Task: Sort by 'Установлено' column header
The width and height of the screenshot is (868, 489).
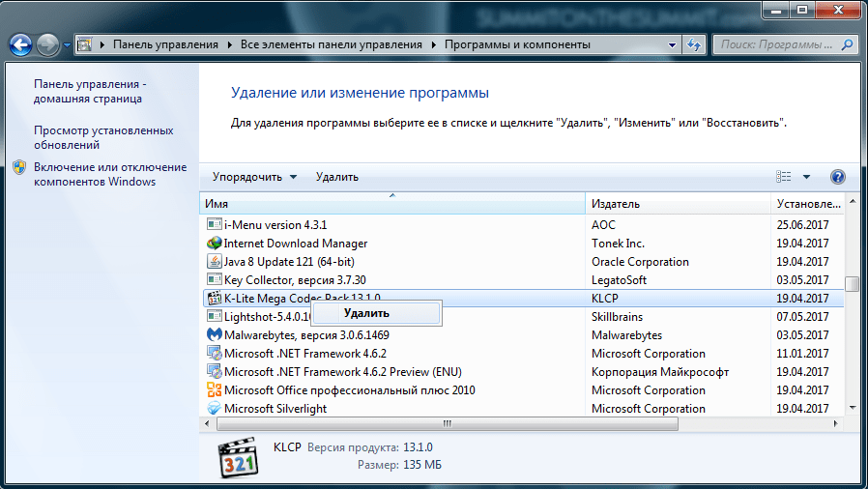Action: pyautogui.click(x=808, y=204)
